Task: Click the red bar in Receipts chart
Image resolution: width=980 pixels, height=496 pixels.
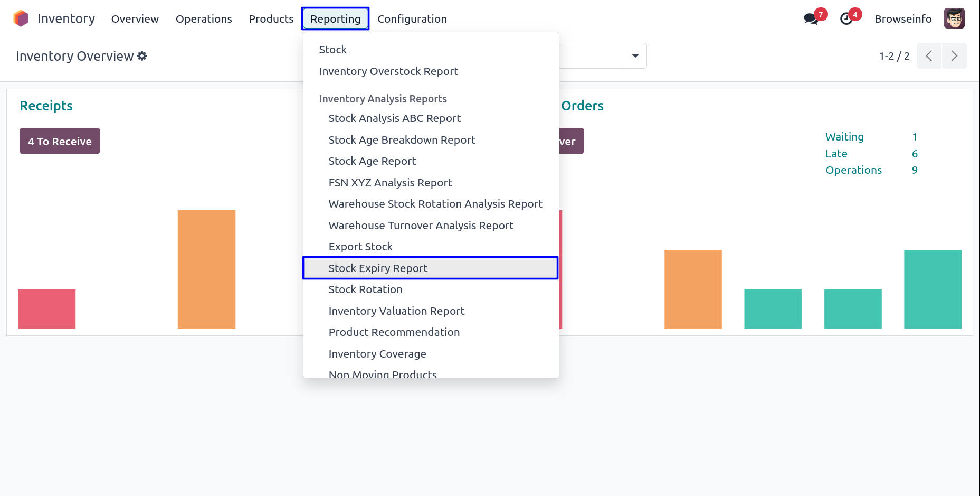Action: (x=47, y=309)
